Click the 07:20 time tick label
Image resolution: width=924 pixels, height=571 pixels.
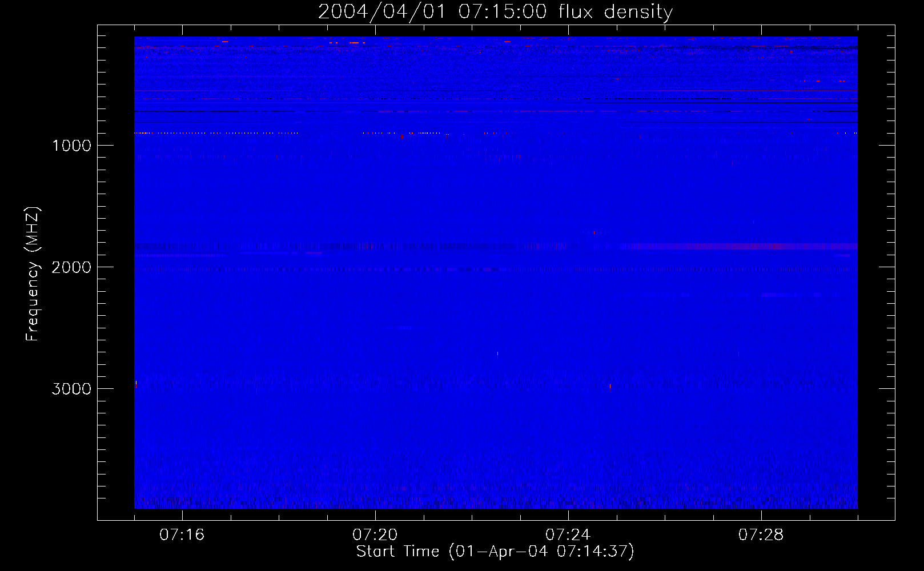click(x=375, y=535)
